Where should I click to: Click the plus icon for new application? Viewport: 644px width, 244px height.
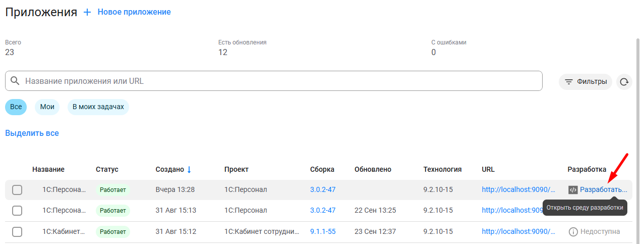point(87,12)
